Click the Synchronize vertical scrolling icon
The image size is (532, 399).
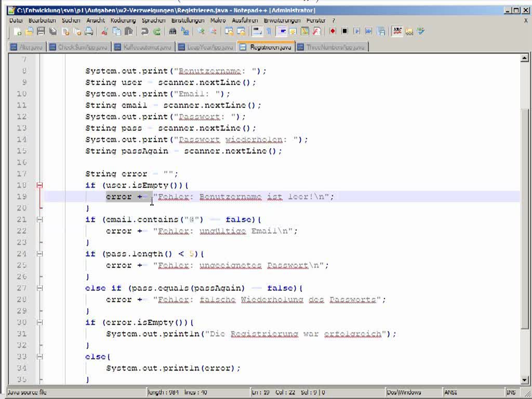point(229,32)
